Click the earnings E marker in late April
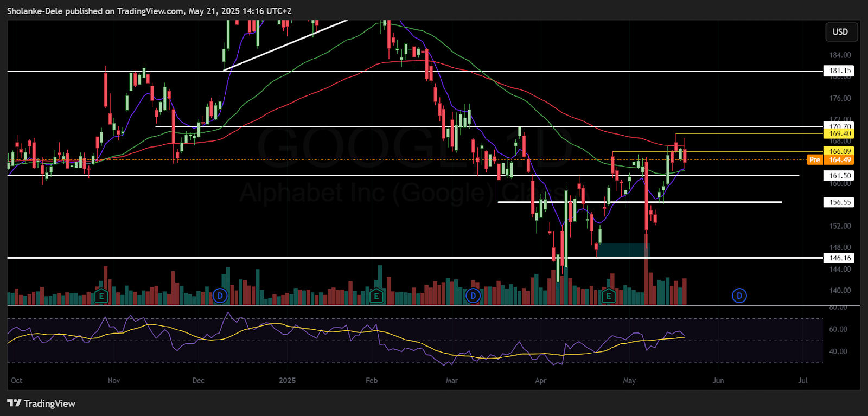Image resolution: width=868 pixels, height=416 pixels. click(608, 296)
